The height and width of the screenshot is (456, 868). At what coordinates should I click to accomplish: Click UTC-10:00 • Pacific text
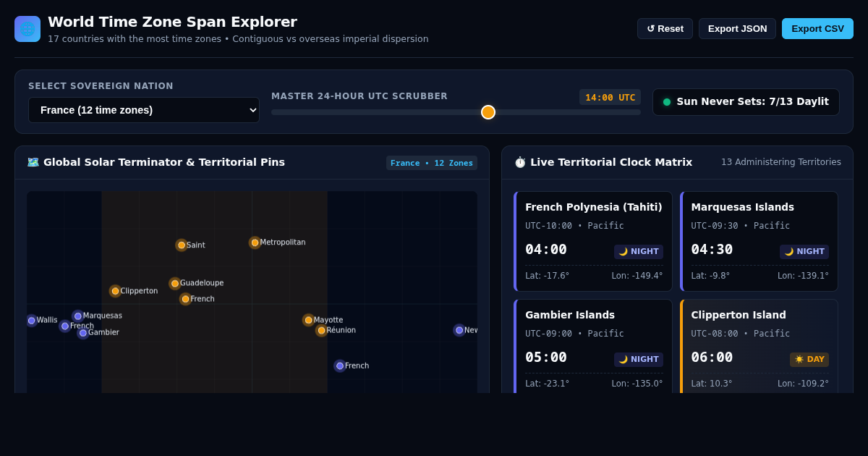574,226
